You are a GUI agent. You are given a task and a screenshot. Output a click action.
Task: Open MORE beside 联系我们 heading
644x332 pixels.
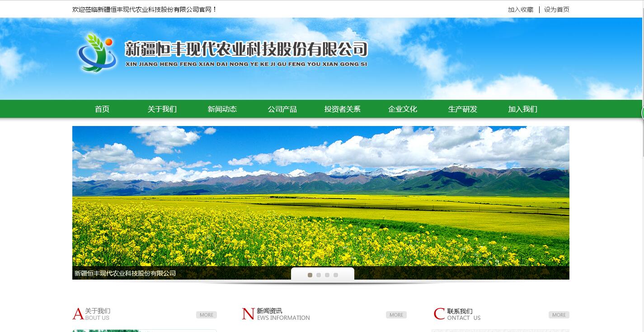click(559, 315)
